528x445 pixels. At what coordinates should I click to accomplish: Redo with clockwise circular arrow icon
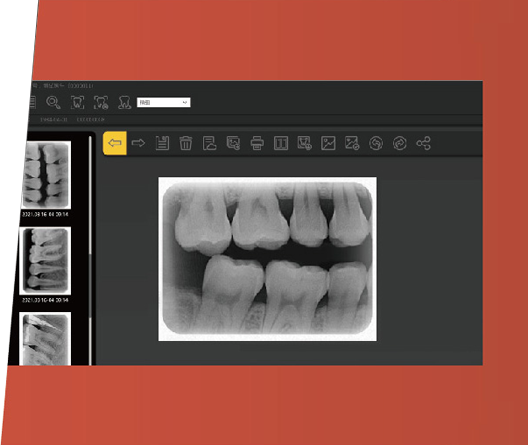400,143
